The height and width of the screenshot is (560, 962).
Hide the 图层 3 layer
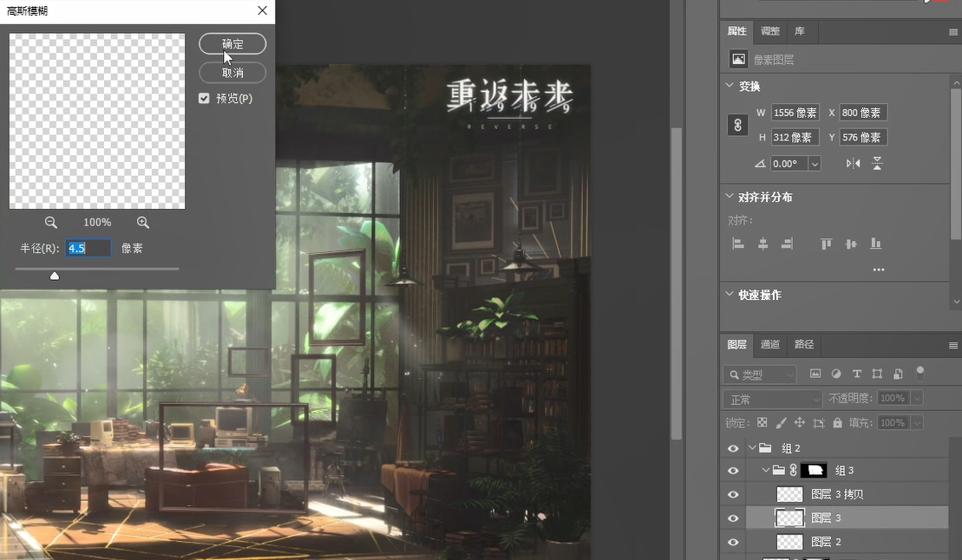(x=733, y=518)
